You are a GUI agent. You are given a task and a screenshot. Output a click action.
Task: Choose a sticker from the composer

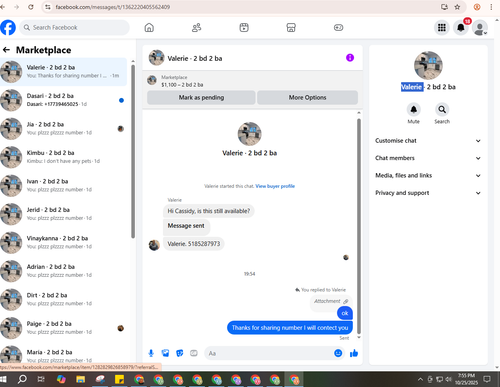(x=180, y=353)
